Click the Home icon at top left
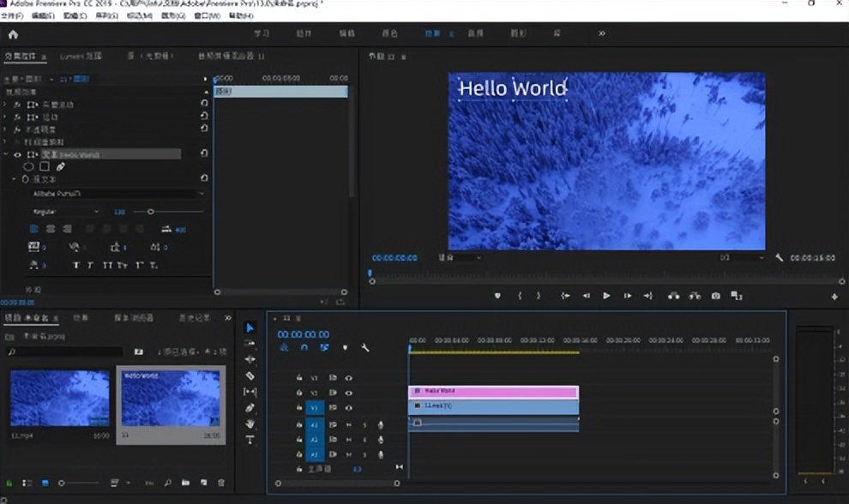 [13, 34]
